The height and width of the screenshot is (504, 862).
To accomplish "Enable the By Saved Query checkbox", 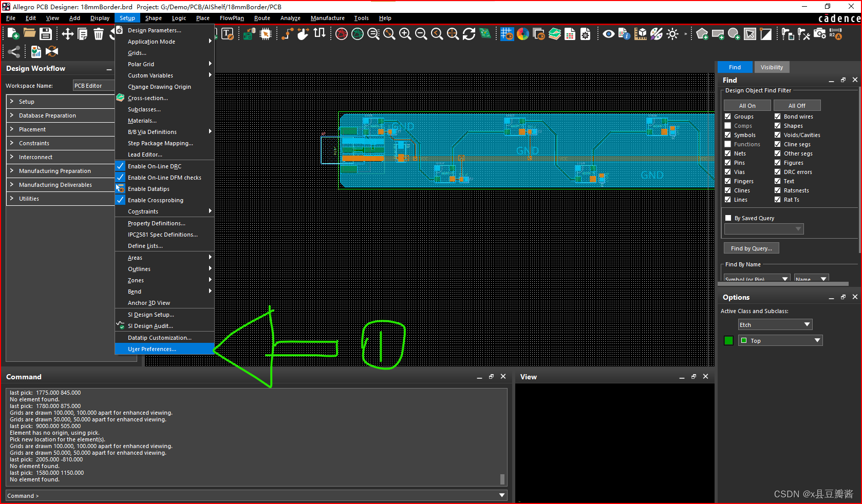I will pyautogui.click(x=728, y=218).
